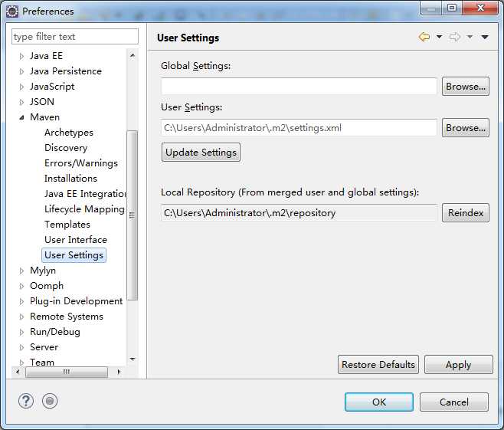This screenshot has width=504, height=430.
Task: Open Lifecycle Mappings page
Action: [84, 209]
